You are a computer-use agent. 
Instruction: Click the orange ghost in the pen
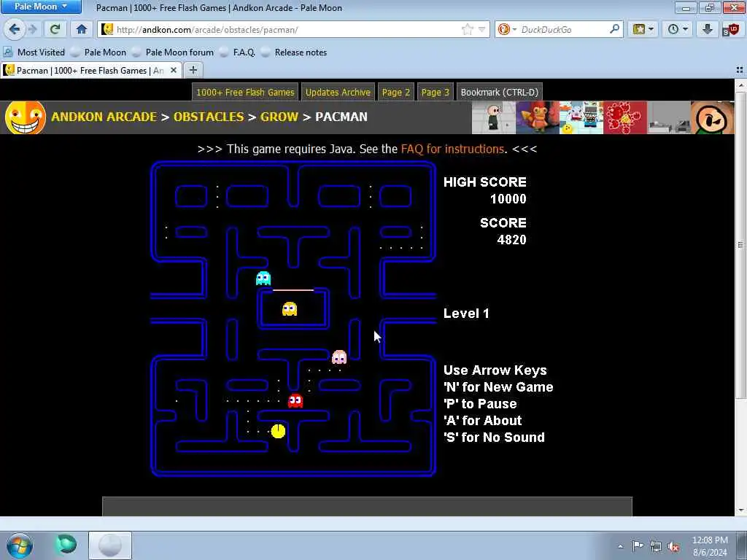(x=290, y=309)
